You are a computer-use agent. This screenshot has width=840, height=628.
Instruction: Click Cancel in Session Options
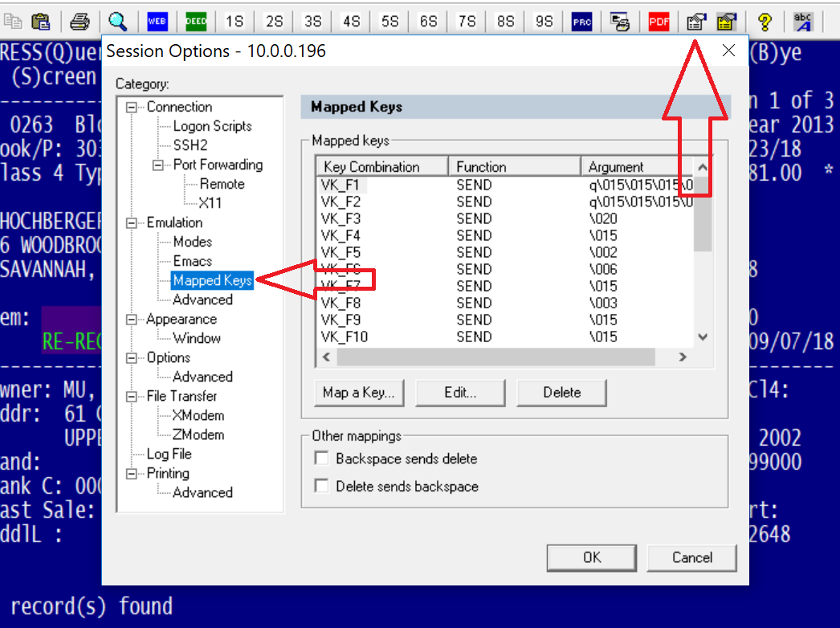click(x=691, y=558)
